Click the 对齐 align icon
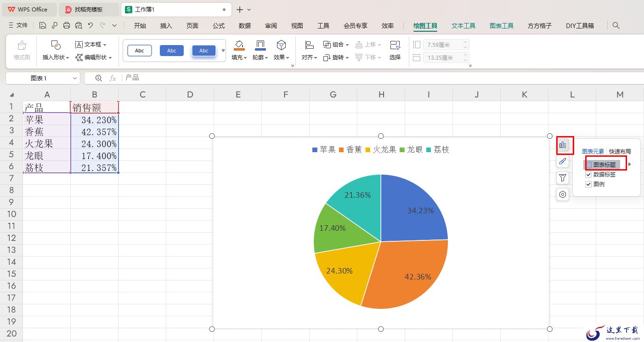Viewport: 644px width, 342px height. tap(309, 46)
